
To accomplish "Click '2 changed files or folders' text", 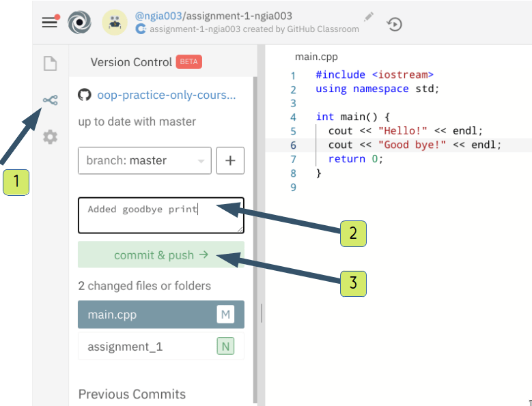I will pos(145,286).
